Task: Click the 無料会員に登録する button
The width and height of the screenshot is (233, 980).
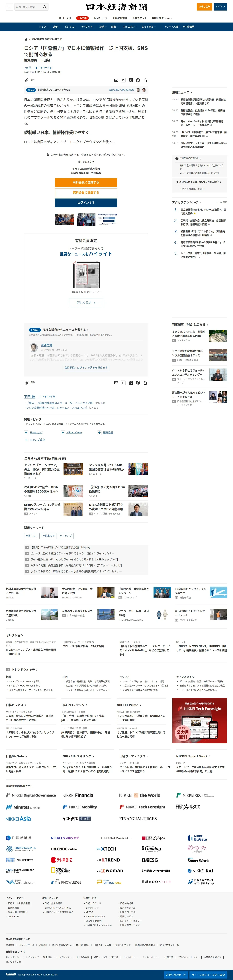Action: click(x=86, y=193)
